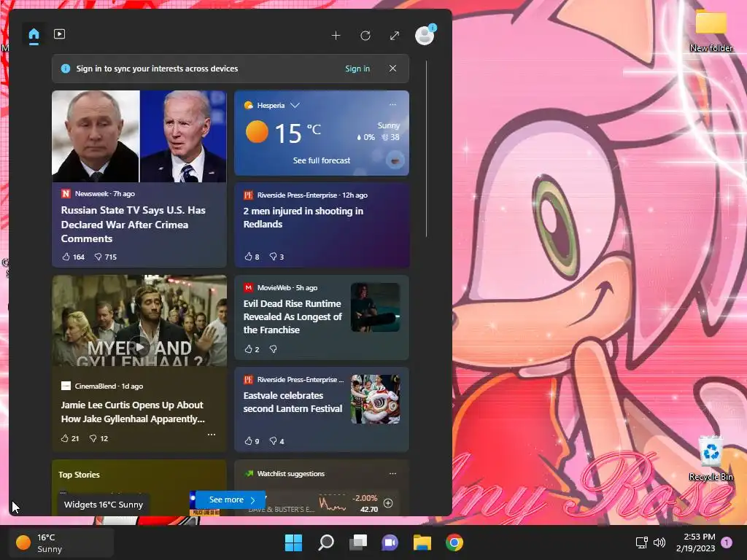Open the volume tray icon

[x=659, y=542]
